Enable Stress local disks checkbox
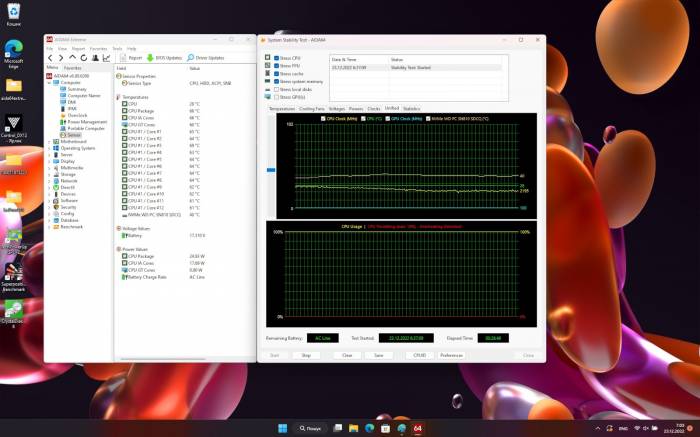Screen dimensions: 700x437 [276, 89]
